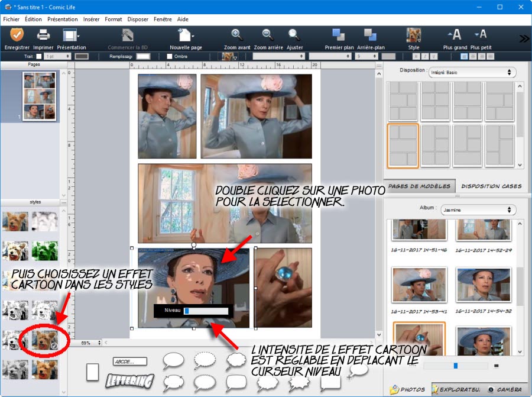Click the Ajuster fit icon
This screenshot has width=532, height=397.
tap(294, 35)
